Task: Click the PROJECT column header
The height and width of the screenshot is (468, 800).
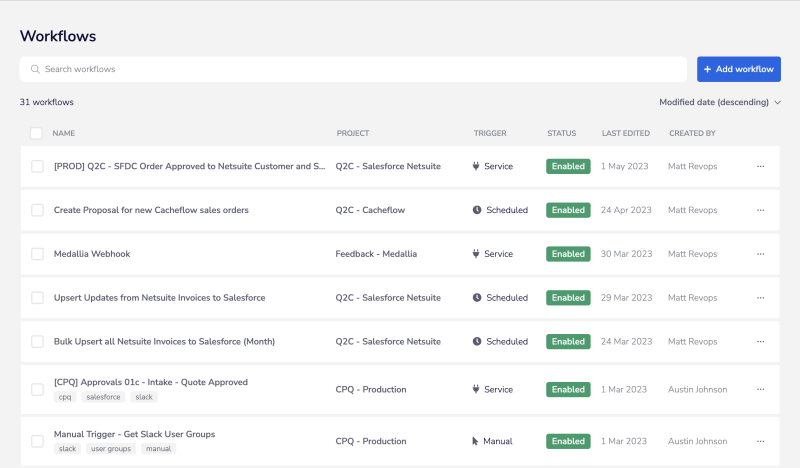Action: (353, 133)
